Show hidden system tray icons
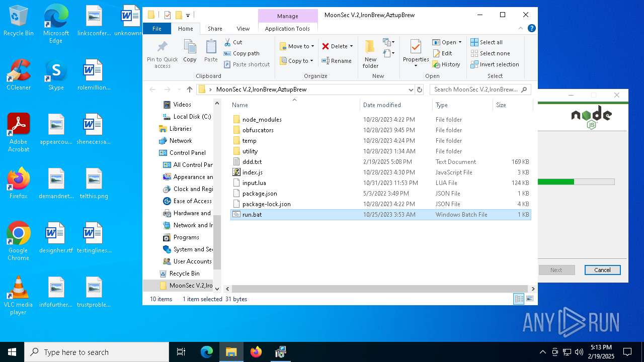644x362 pixels. click(542, 352)
